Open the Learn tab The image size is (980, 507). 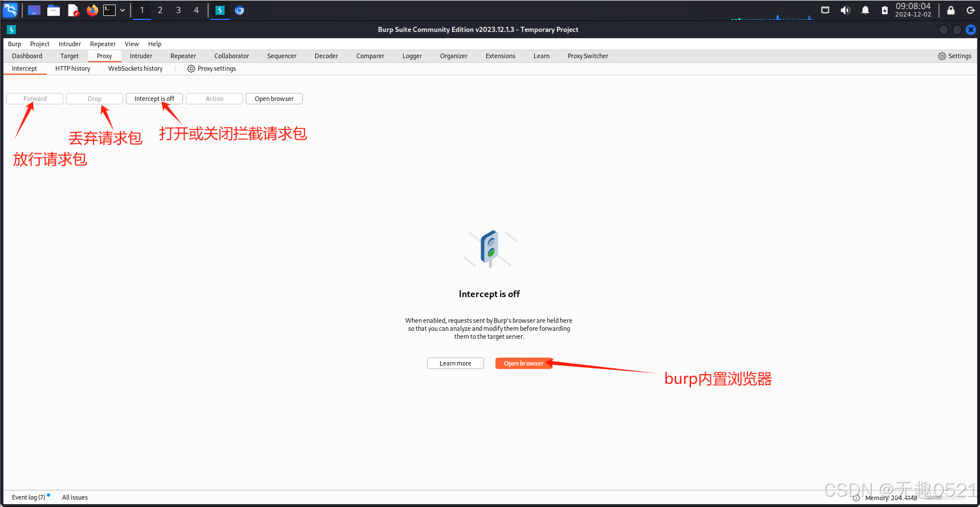542,56
